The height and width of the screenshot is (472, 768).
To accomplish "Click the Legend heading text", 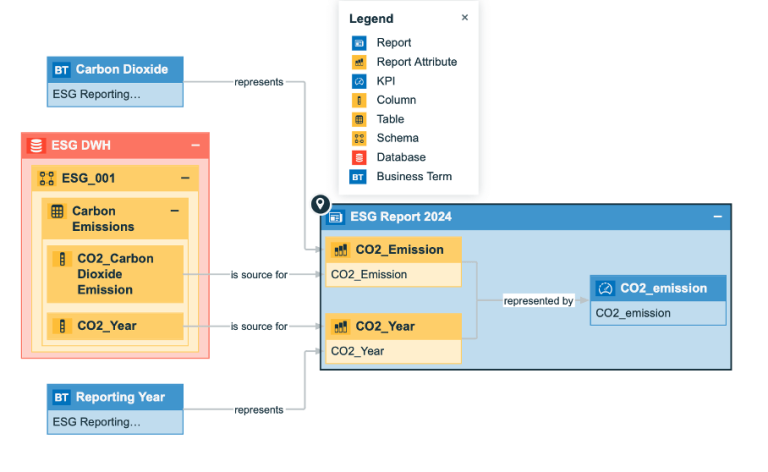I will coord(371,19).
